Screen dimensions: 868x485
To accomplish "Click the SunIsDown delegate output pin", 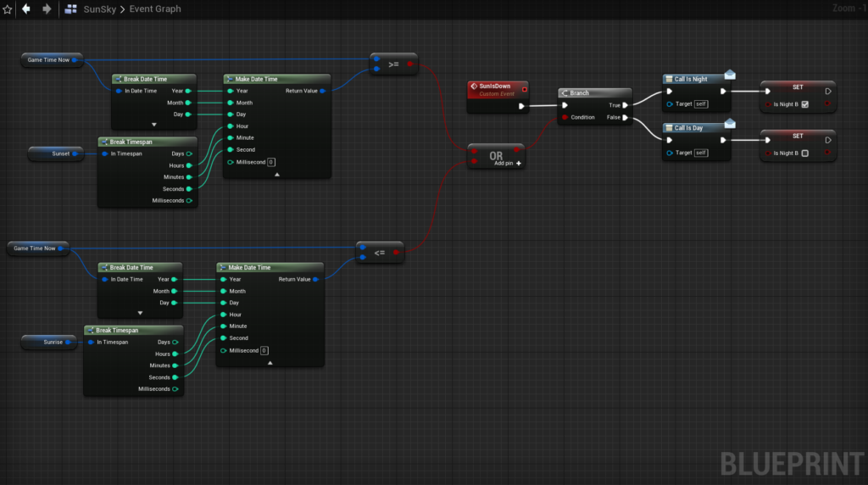I will click(524, 89).
